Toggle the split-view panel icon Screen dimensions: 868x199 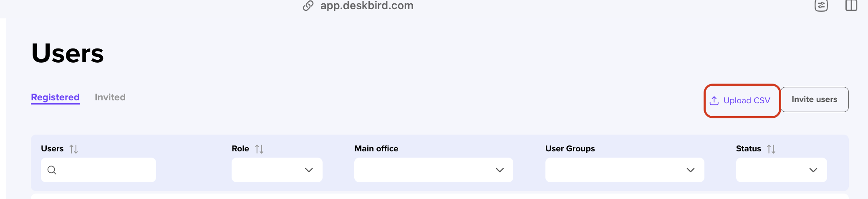pos(851,5)
